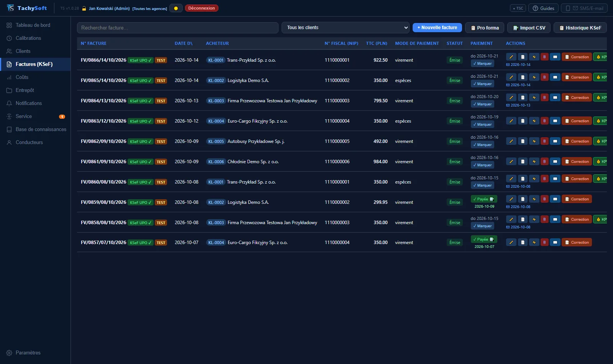Mark invoice FV/0866/14/10/2026 as paid
This screenshot has width=613, height=364.
[482, 64]
